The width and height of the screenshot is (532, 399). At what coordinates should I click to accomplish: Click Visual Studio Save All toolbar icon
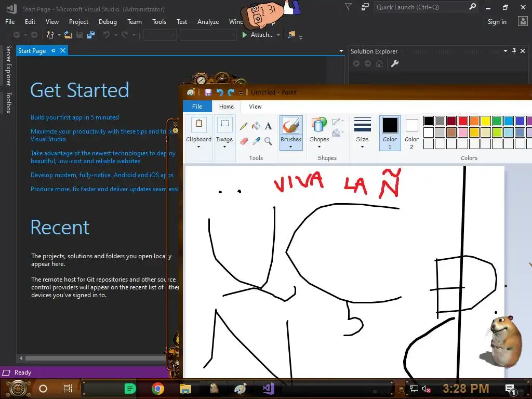pos(91,35)
